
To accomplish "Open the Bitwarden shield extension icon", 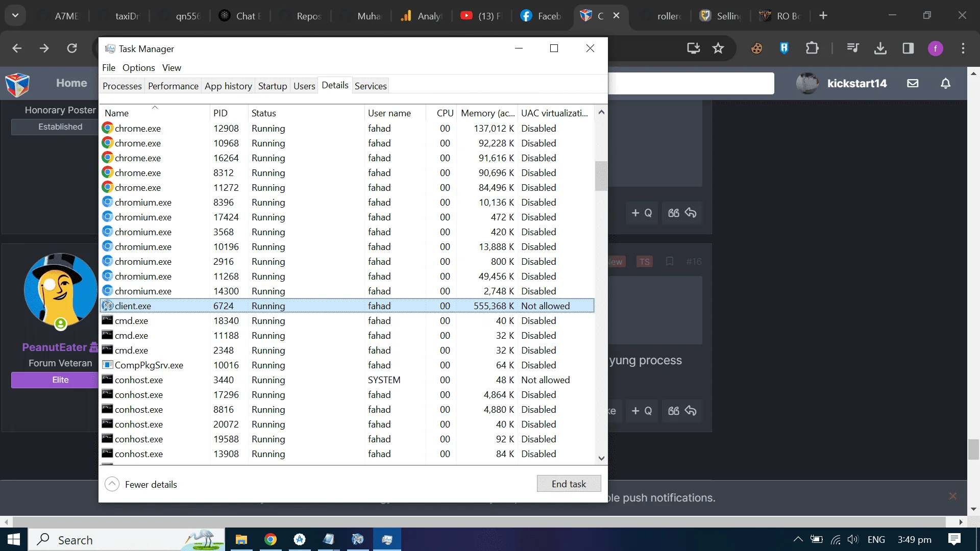I will tap(784, 48).
